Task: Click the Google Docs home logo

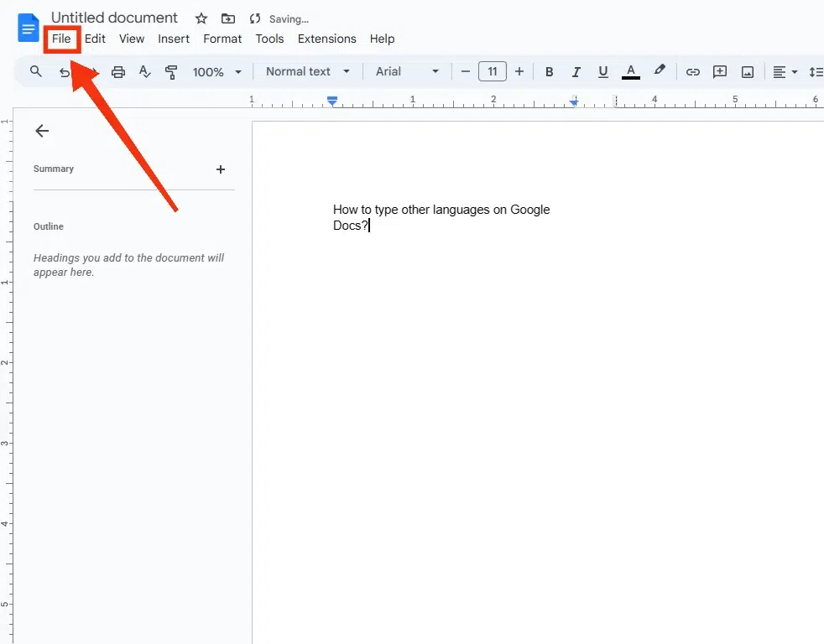Action: pyautogui.click(x=29, y=28)
